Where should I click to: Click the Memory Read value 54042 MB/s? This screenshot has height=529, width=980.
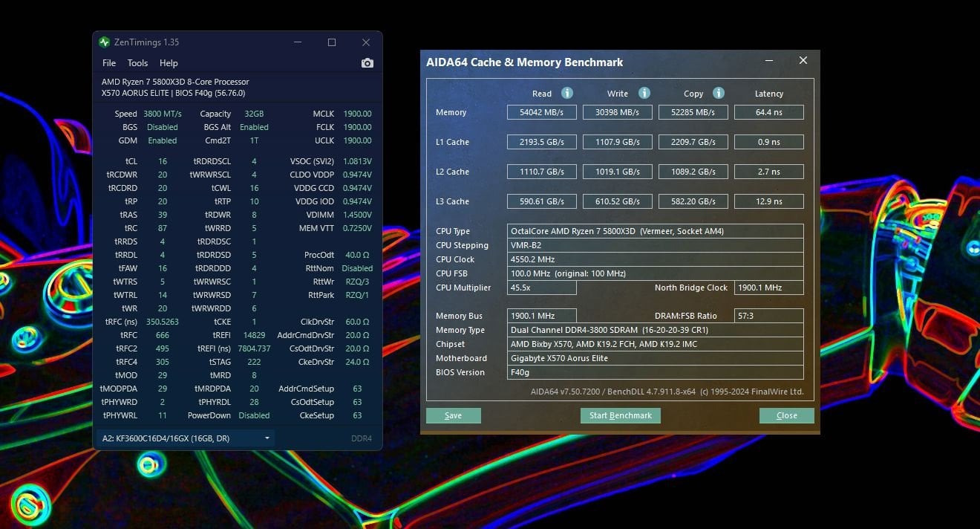[542, 112]
